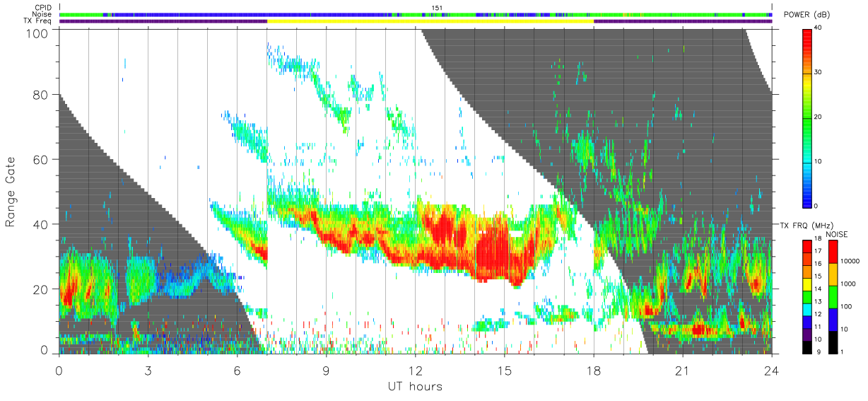Click the 80 label on Range Gate axis

coord(40,94)
